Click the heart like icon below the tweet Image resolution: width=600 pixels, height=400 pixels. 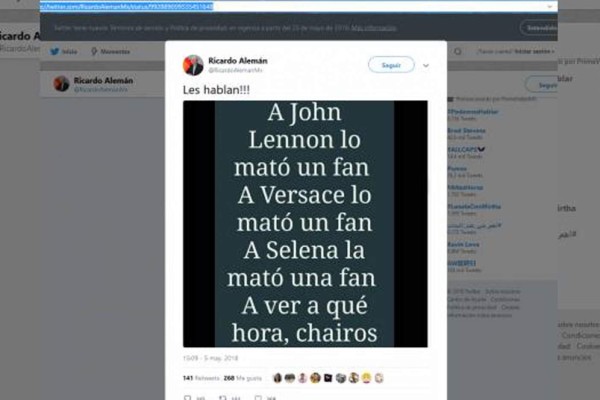[258, 398]
